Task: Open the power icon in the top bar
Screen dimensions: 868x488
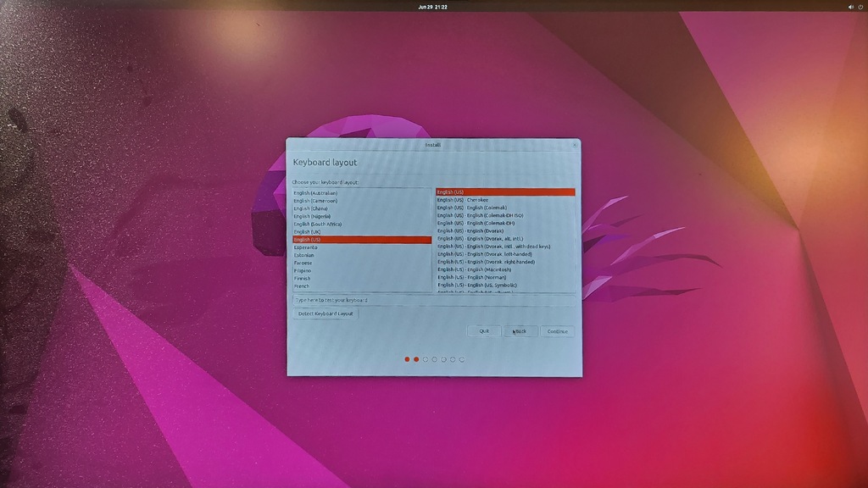Action: point(860,7)
